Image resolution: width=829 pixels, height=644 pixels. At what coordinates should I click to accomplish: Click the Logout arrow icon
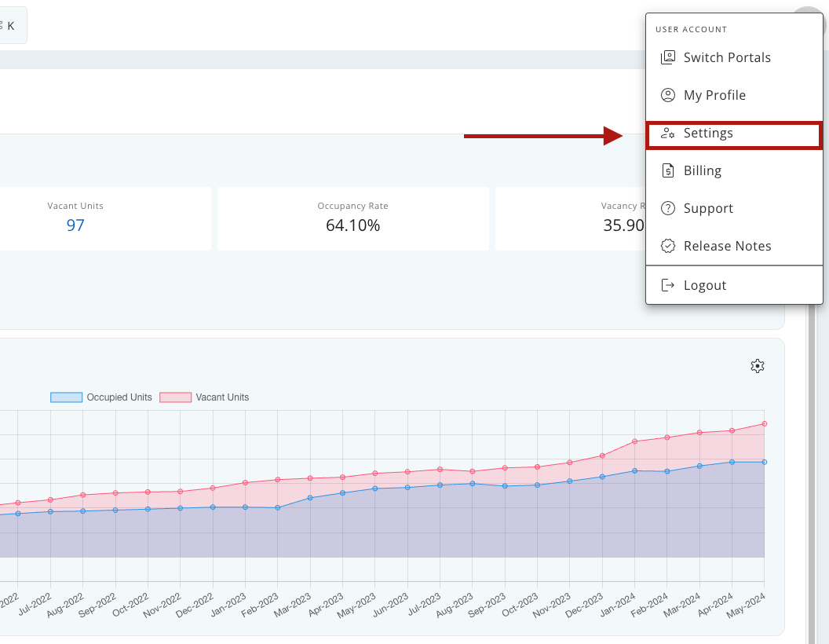coord(668,284)
